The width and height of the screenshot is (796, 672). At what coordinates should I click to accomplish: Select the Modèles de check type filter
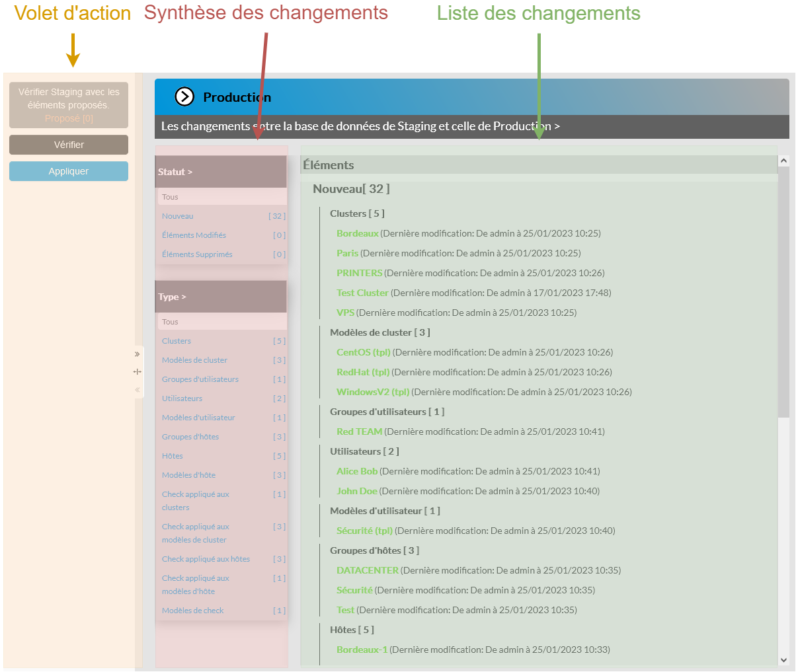[x=193, y=611]
